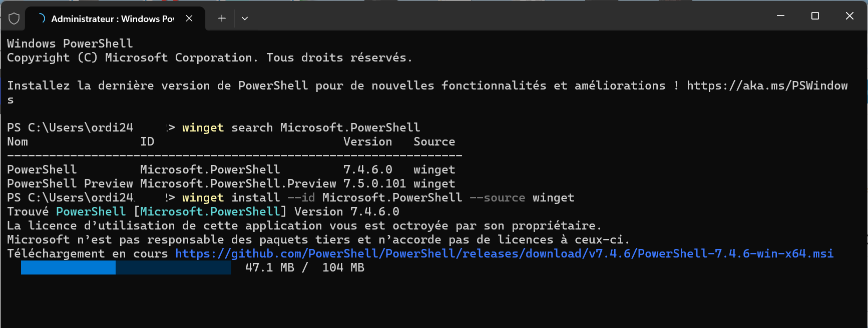Minimize the terminal window
The image size is (868, 328).
(780, 16)
